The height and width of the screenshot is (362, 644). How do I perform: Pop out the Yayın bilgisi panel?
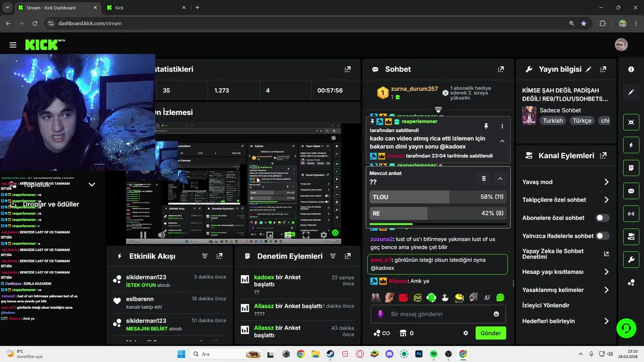(603, 69)
